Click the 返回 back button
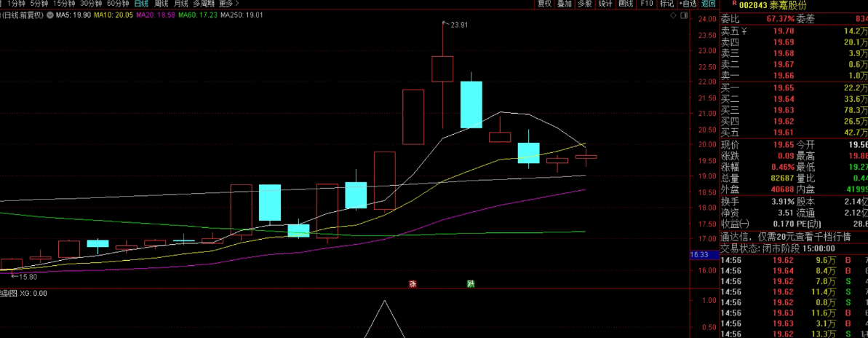868x338 pixels. tap(709, 4)
